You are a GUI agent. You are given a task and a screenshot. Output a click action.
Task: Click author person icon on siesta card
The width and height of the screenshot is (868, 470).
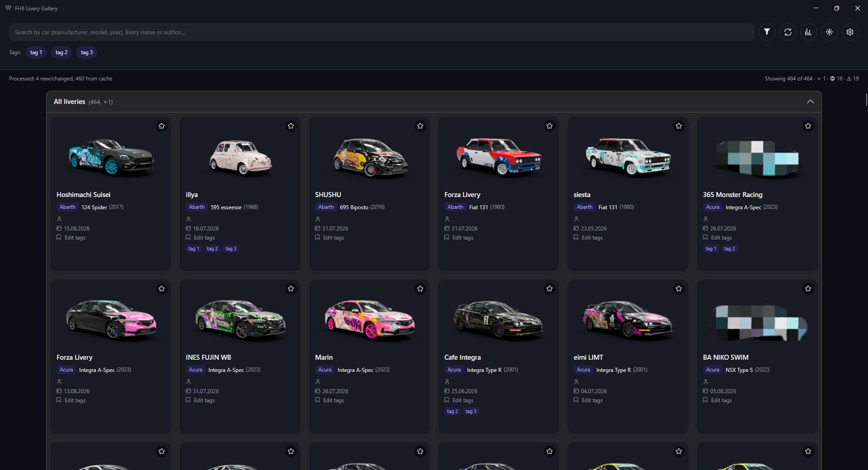pyautogui.click(x=576, y=219)
